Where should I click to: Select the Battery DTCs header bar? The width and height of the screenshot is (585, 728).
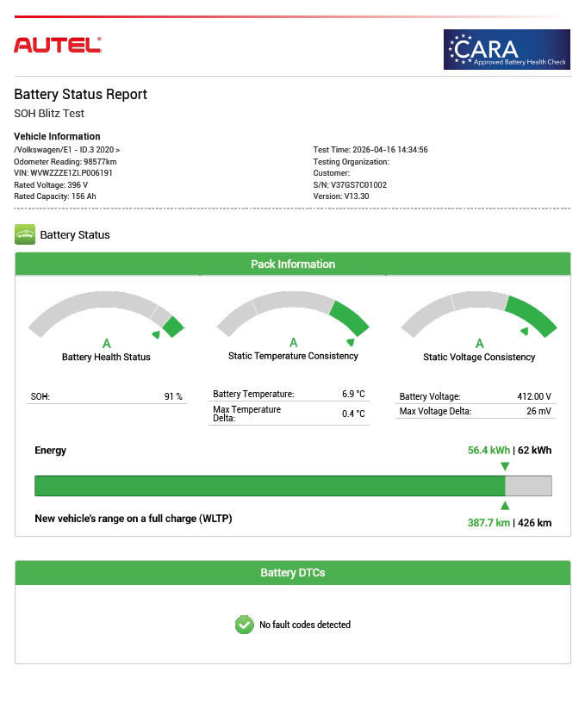(293, 573)
